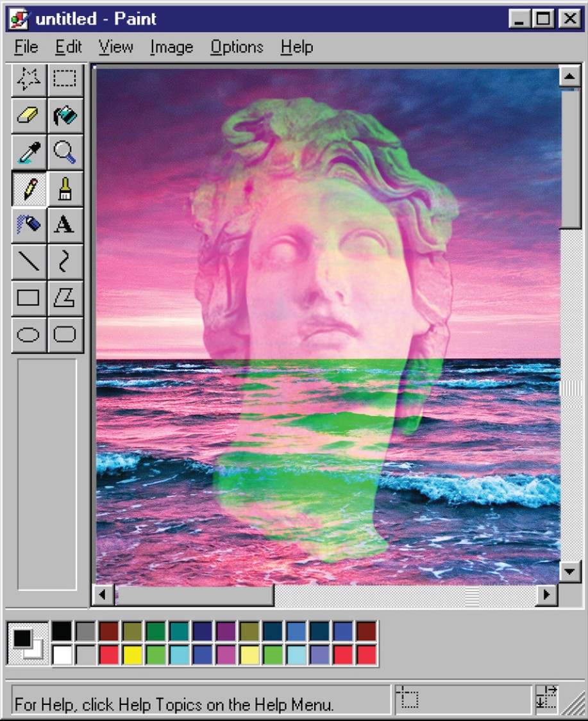Choose the Ellipse shape tool

pyautogui.click(x=29, y=335)
